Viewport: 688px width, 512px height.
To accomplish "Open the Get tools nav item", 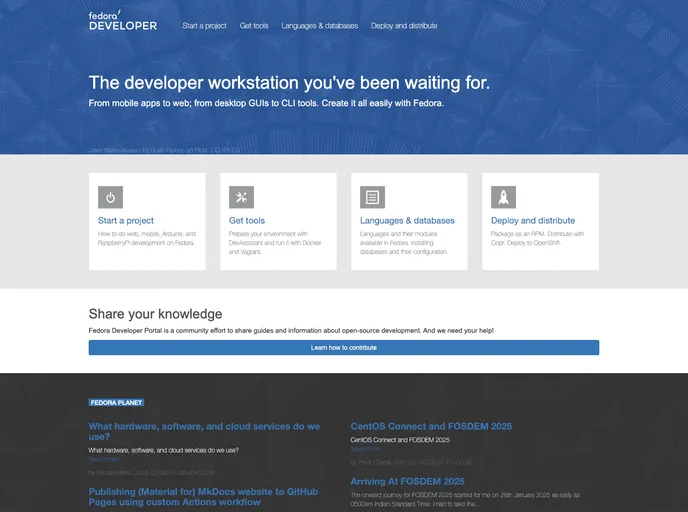I will [254, 26].
